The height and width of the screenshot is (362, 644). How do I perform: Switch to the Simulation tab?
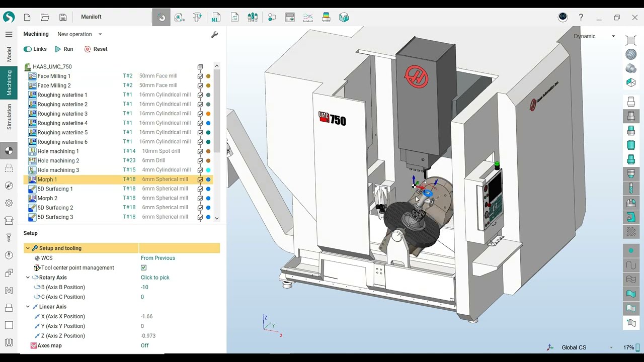9,117
